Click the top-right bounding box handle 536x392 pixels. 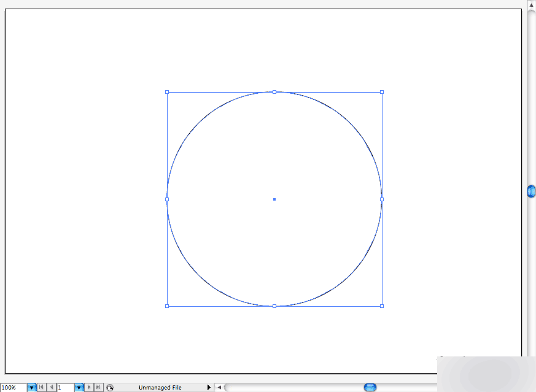382,92
